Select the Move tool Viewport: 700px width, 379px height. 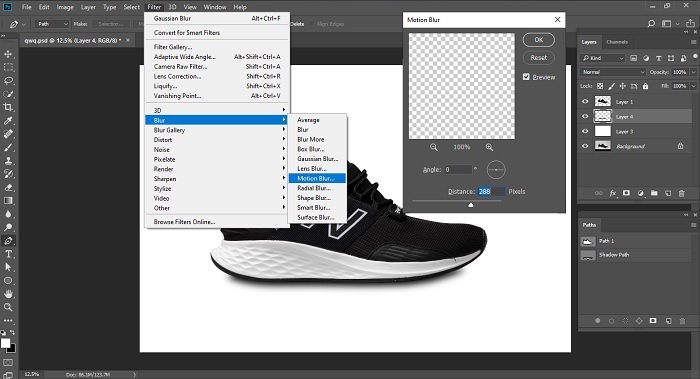(x=8, y=54)
